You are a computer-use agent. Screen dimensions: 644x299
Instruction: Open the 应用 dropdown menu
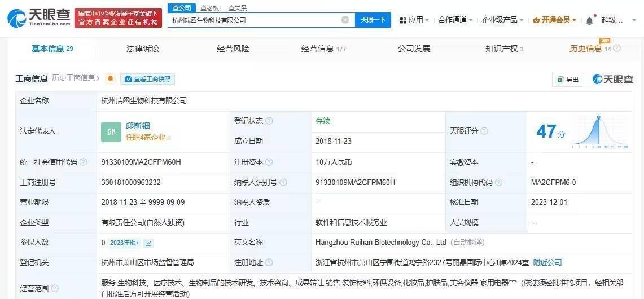(x=414, y=20)
